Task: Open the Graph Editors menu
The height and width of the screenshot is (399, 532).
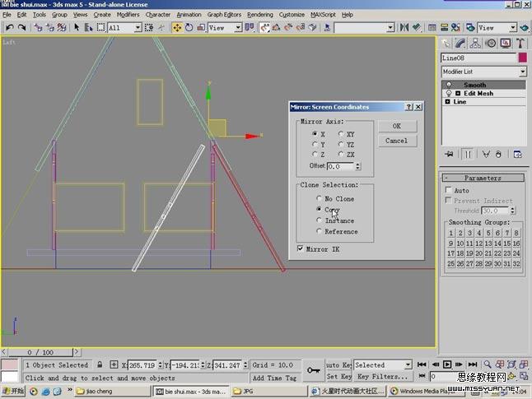Action: pos(224,15)
